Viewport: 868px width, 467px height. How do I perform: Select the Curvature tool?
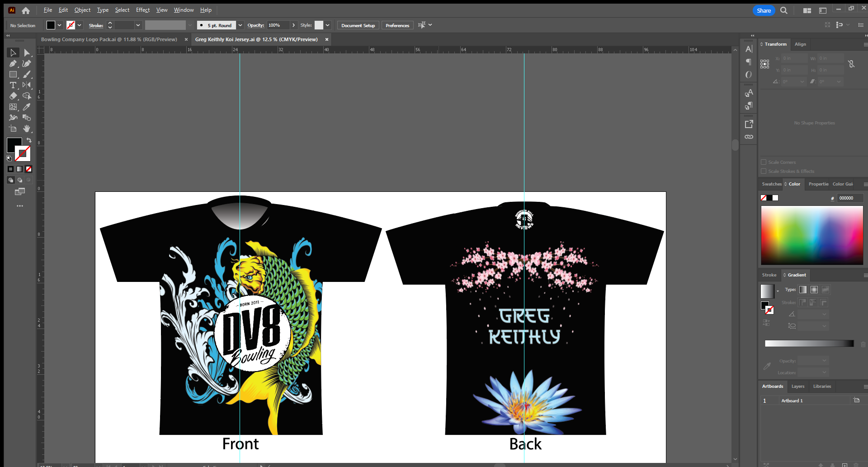coord(27,64)
